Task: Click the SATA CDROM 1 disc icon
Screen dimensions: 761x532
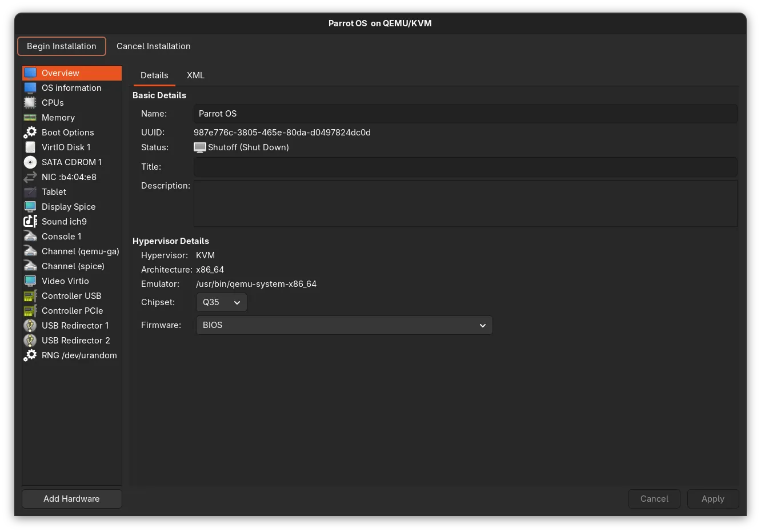Action: [x=30, y=162]
